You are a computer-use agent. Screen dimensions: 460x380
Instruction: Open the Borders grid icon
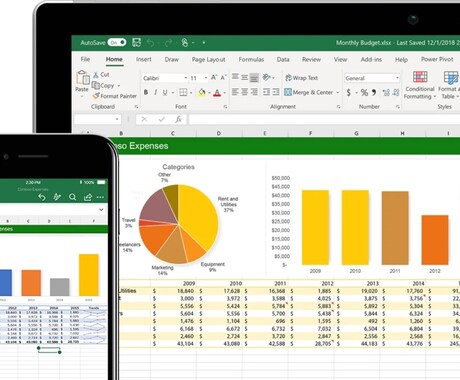(183, 92)
